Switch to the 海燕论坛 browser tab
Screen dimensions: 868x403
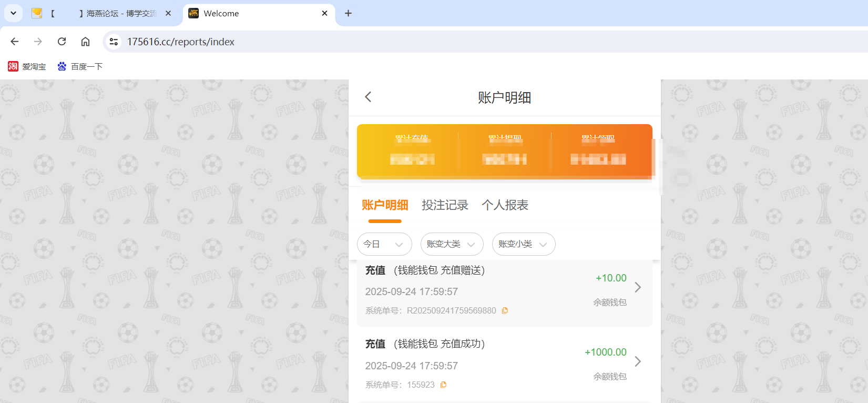[101, 13]
